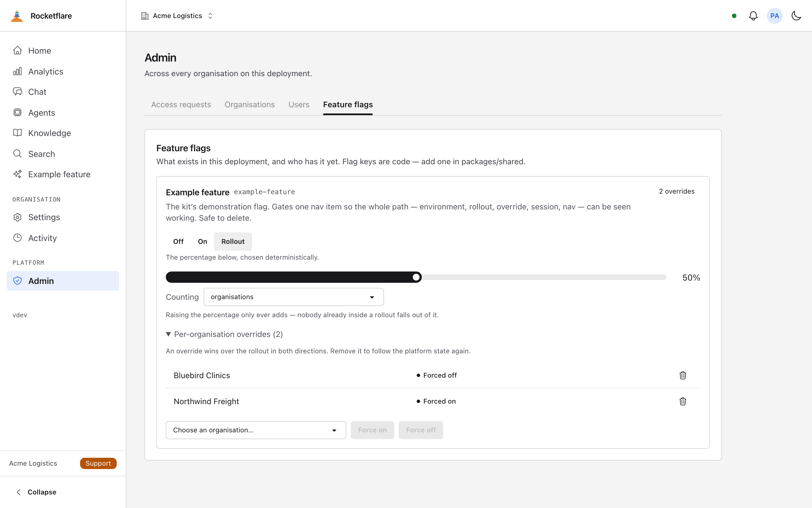Click the rollout percentage slider handle
Viewport: 812px width, 508px height.
pyautogui.click(x=416, y=277)
